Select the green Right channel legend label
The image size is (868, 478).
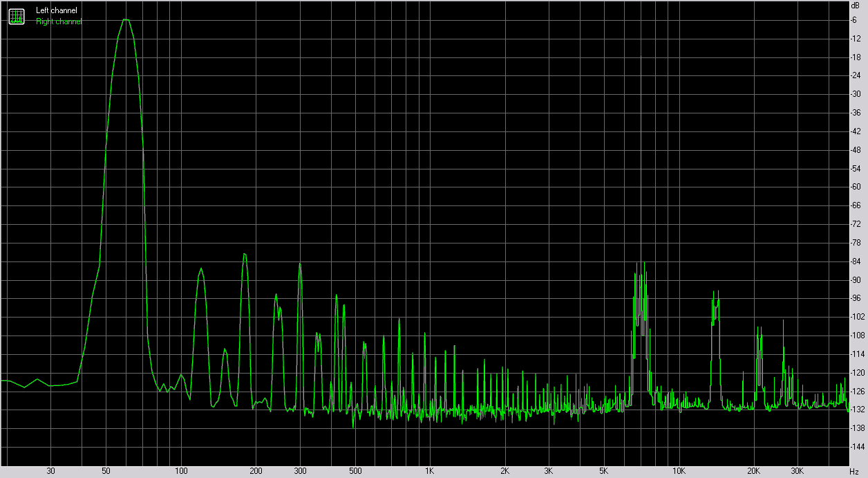pyautogui.click(x=59, y=21)
